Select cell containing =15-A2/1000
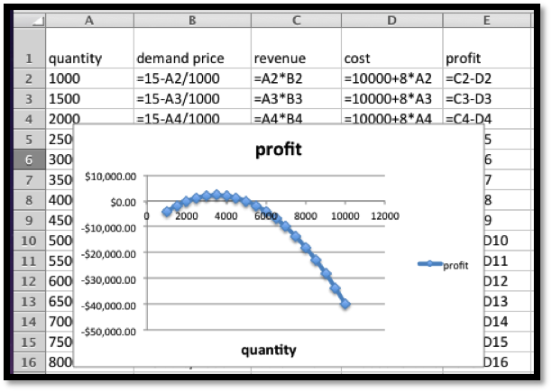552x392 pixels. click(189, 78)
